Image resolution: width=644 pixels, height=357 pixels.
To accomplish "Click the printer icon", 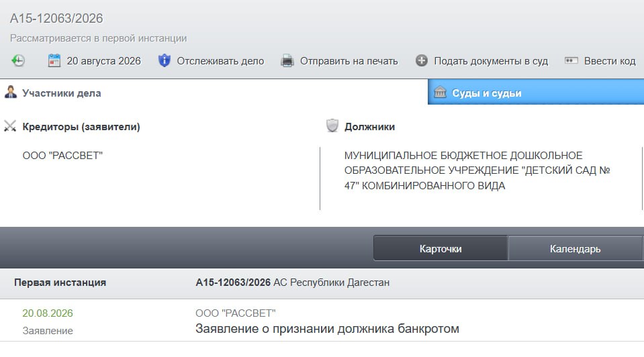I will 287,61.
